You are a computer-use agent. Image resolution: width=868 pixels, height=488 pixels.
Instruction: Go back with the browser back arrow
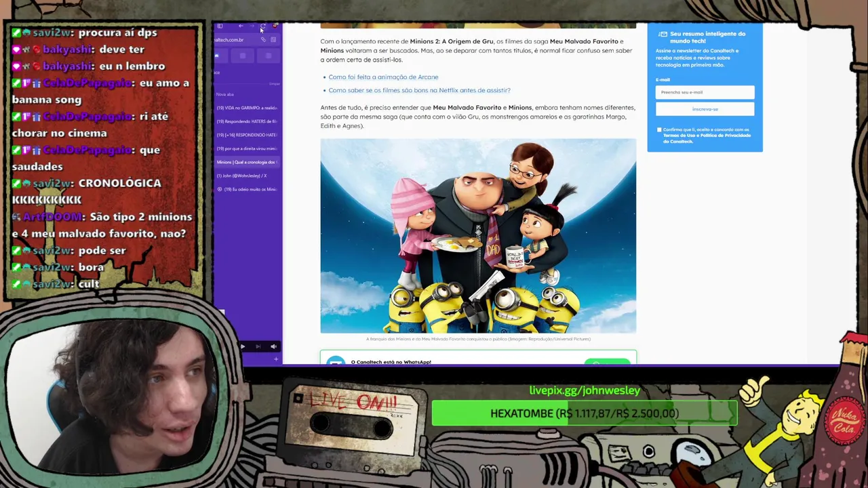coord(241,26)
